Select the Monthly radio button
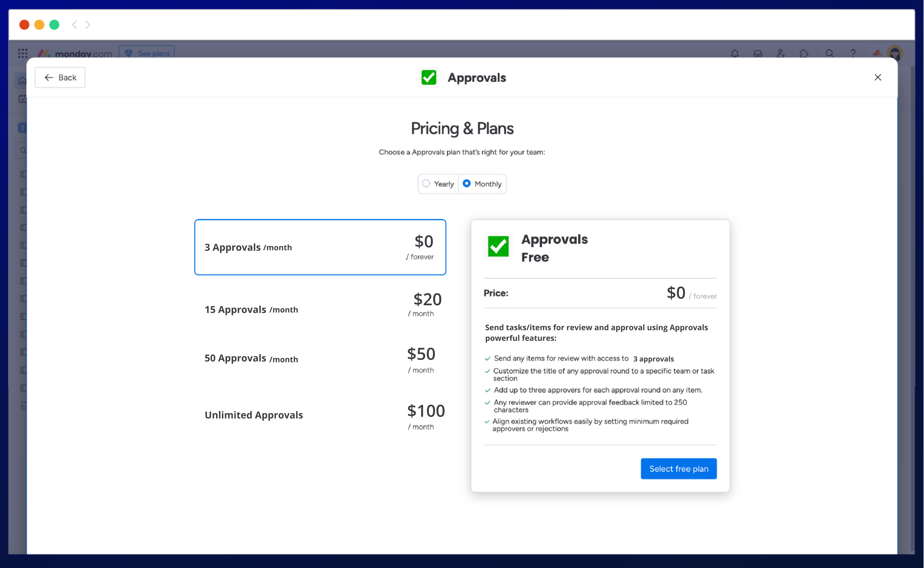This screenshot has height=568, width=924. tap(467, 183)
